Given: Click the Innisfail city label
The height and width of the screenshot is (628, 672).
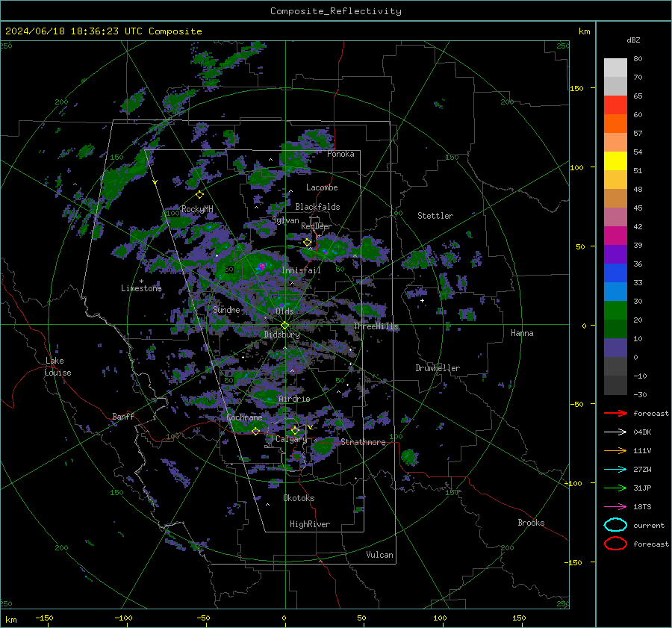Looking at the screenshot, I should click(301, 270).
